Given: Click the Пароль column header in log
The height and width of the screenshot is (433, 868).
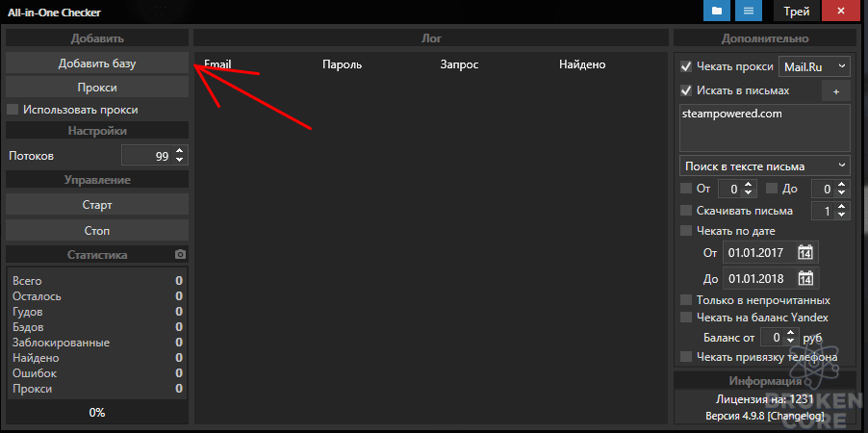Looking at the screenshot, I should (x=343, y=64).
